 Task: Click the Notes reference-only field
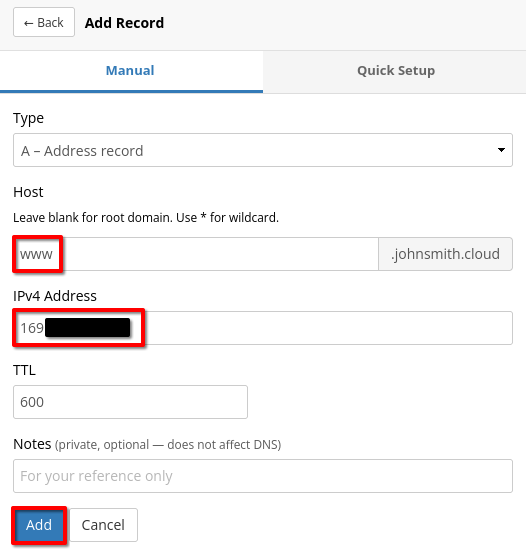pyautogui.click(x=263, y=476)
